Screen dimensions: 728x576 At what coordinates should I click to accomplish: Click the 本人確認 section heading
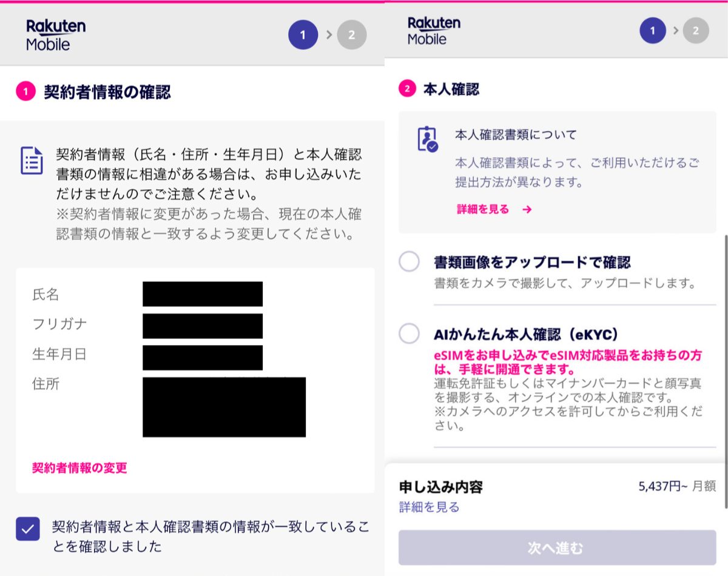click(451, 90)
